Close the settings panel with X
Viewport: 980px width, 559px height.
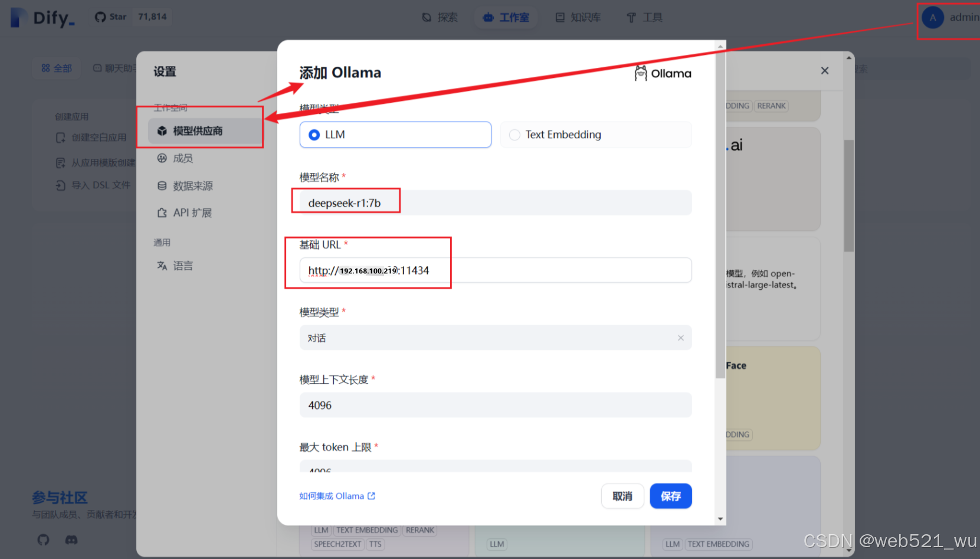click(x=825, y=71)
